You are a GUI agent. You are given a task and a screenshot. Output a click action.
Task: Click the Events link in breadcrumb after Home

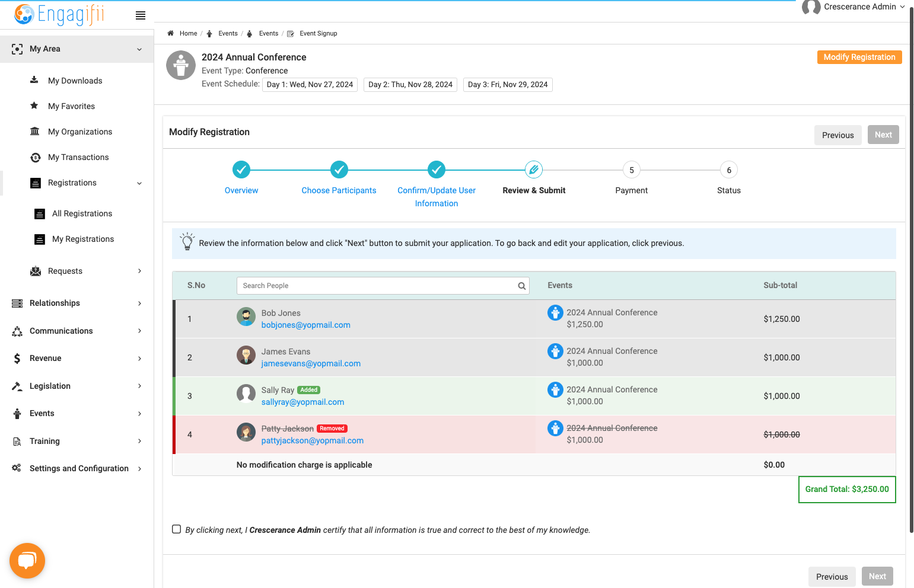point(228,33)
